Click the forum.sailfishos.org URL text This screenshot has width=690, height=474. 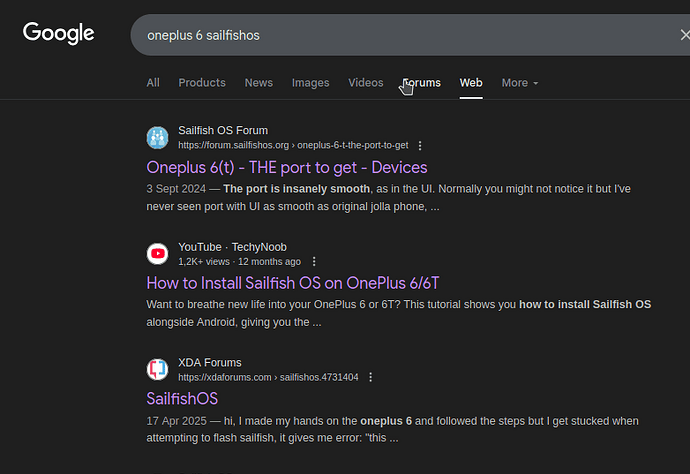coord(293,145)
